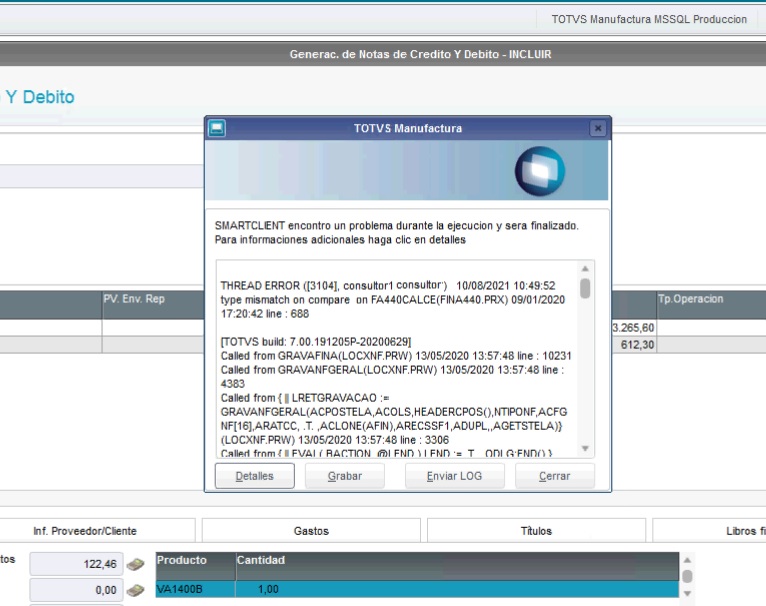Viewport: 766px width, 606px height.
Task: Click the 122,46 value field
Action: (x=76, y=564)
